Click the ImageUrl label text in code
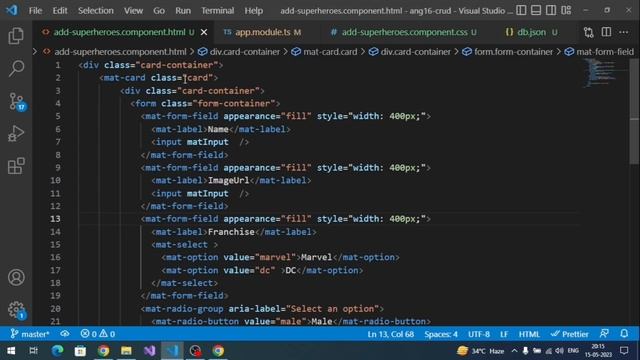Screen dimensions: 640x360 pos(229,181)
